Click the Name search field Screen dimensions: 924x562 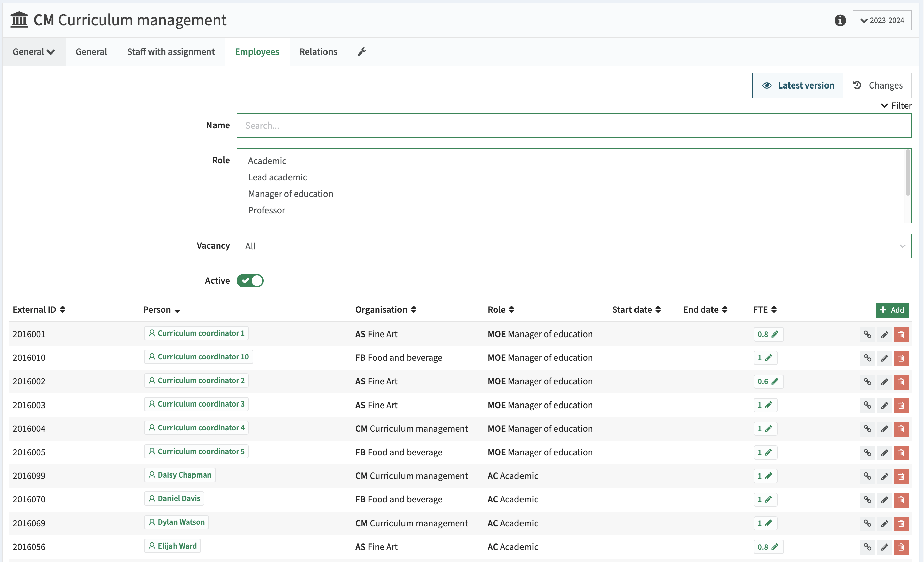click(x=574, y=126)
